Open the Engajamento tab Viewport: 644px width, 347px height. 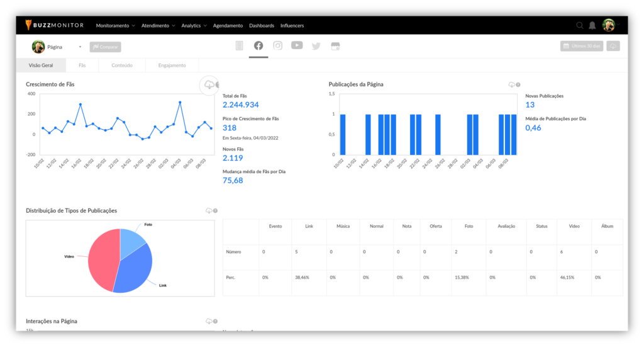[172, 65]
